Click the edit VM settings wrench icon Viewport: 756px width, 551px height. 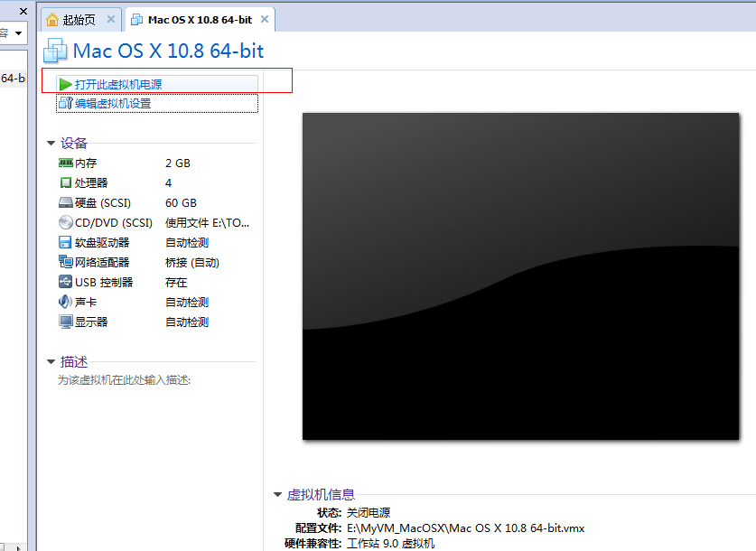click(x=65, y=103)
